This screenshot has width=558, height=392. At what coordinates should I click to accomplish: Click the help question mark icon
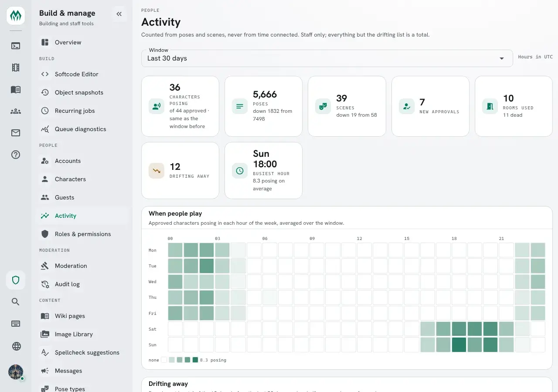pos(16,155)
